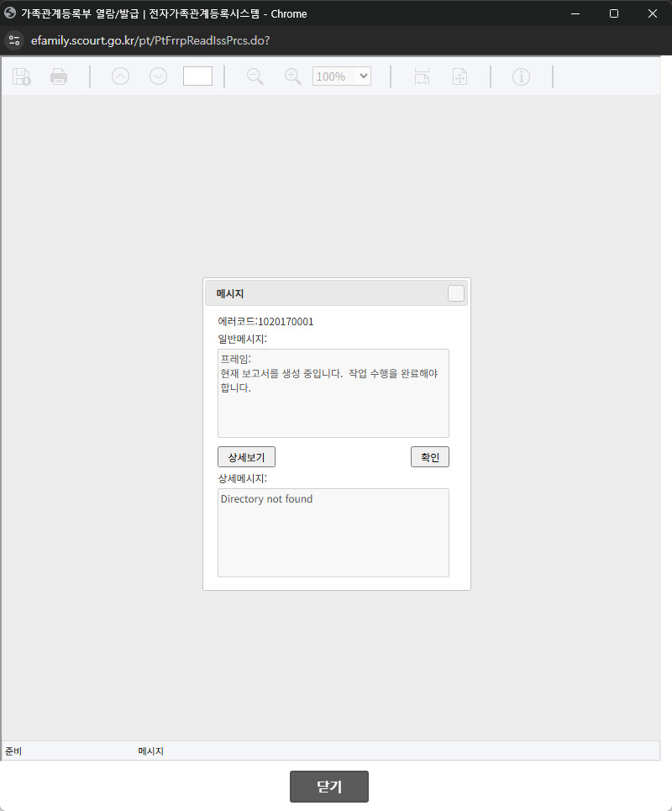Close the 메시지 dialog with its corner box
The width and height of the screenshot is (672, 811).
click(x=456, y=293)
